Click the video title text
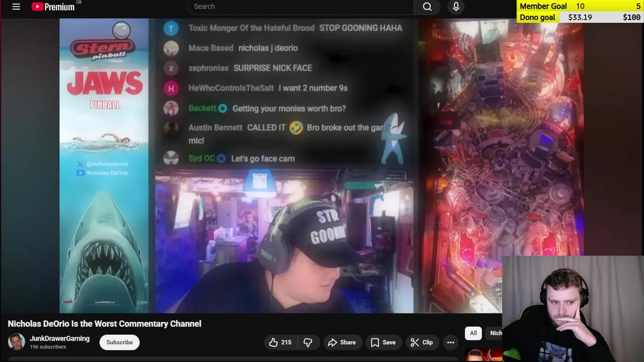The height and width of the screenshot is (362, 644). click(x=104, y=324)
